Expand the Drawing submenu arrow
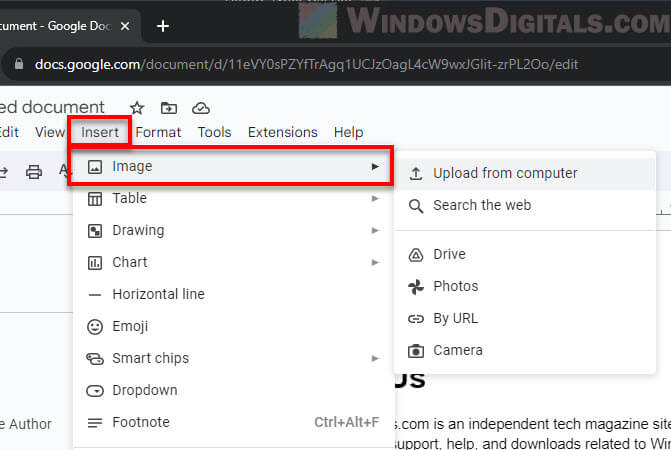The width and height of the screenshot is (671, 450). tap(375, 231)
